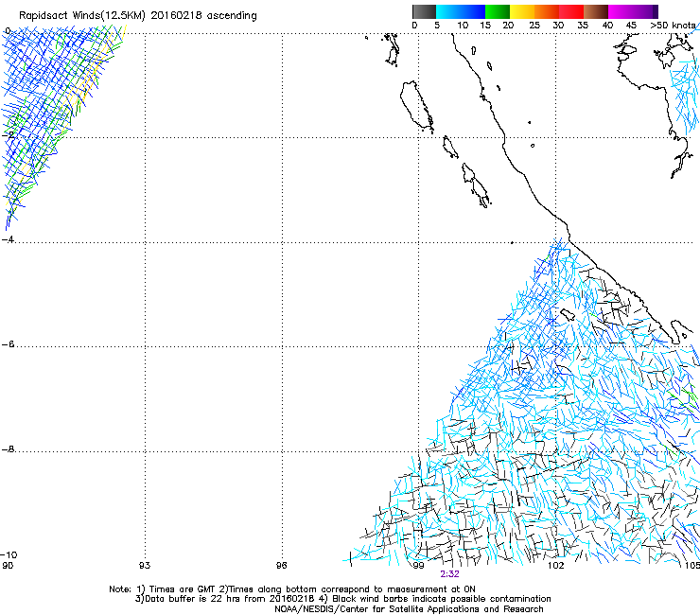The image size is (700, 615).
Task: Click the longitude axis label '99'
Action: click(x=418, y=566)
